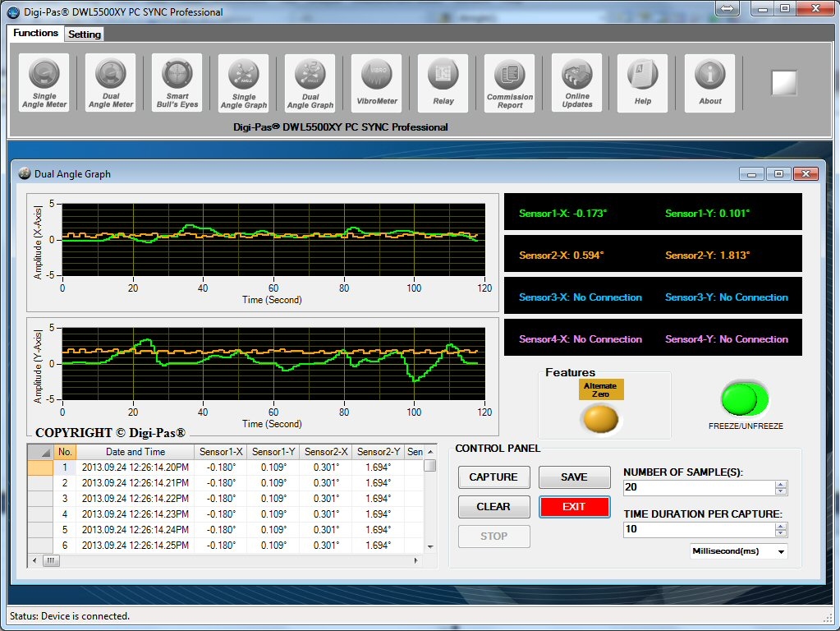Screen dimensions: 840x631
Task: Select row 3 timestamp 12:26:14.22PM
Action: 135,499
